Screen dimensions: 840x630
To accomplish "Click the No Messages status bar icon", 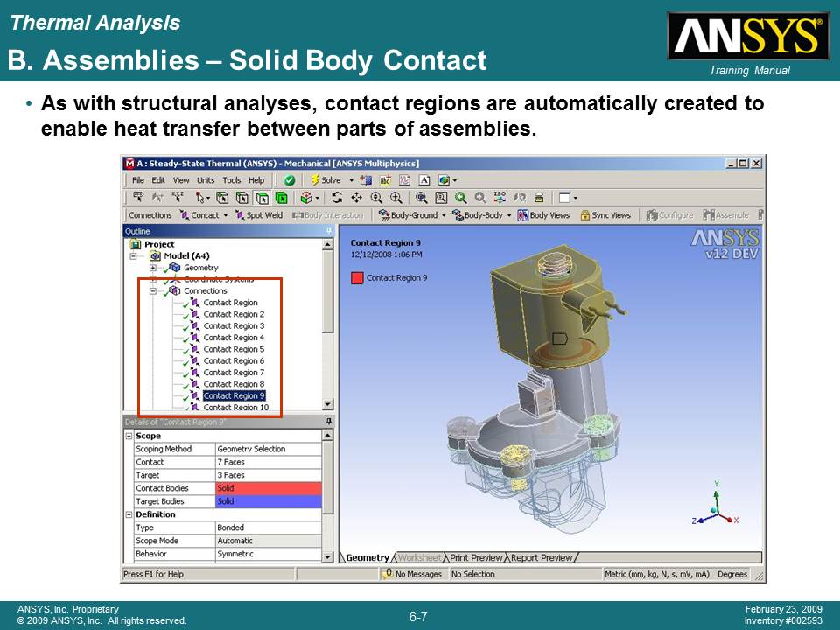I will click(387, 574).
